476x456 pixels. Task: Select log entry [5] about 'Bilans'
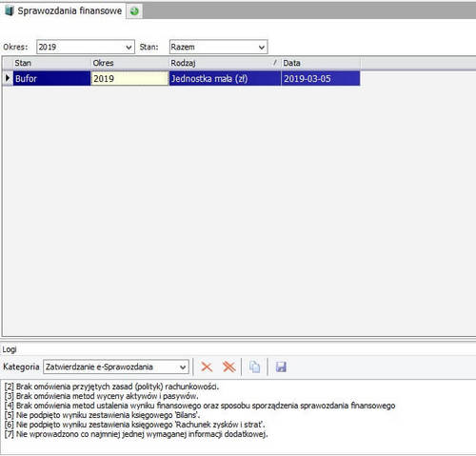(x=102, y=415)
